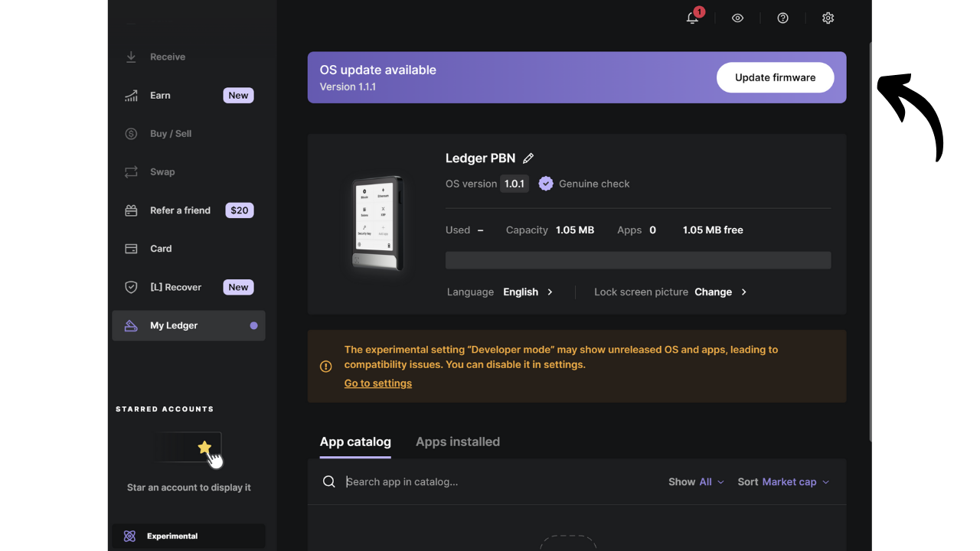The image size is (980, 551).
Task: Open the Receive page from the sidebar
Action: click(167, 56)
